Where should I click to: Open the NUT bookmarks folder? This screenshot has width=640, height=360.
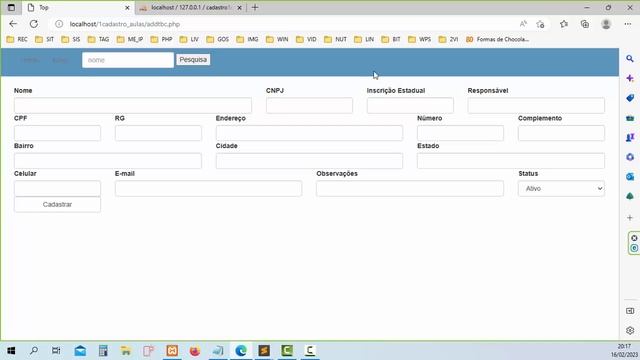click(x=336, y=40)
